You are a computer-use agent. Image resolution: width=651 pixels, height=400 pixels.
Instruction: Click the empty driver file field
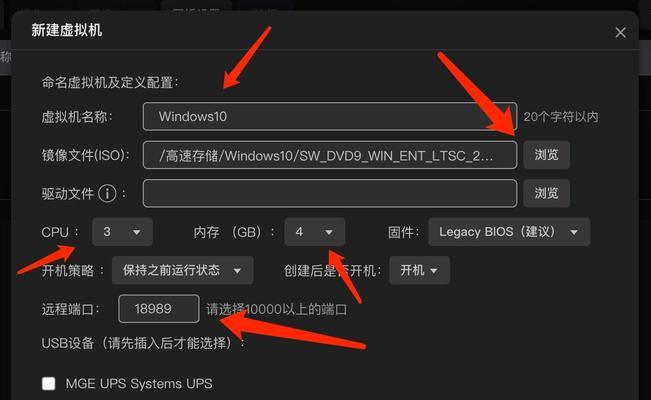(x=330, y=193)
